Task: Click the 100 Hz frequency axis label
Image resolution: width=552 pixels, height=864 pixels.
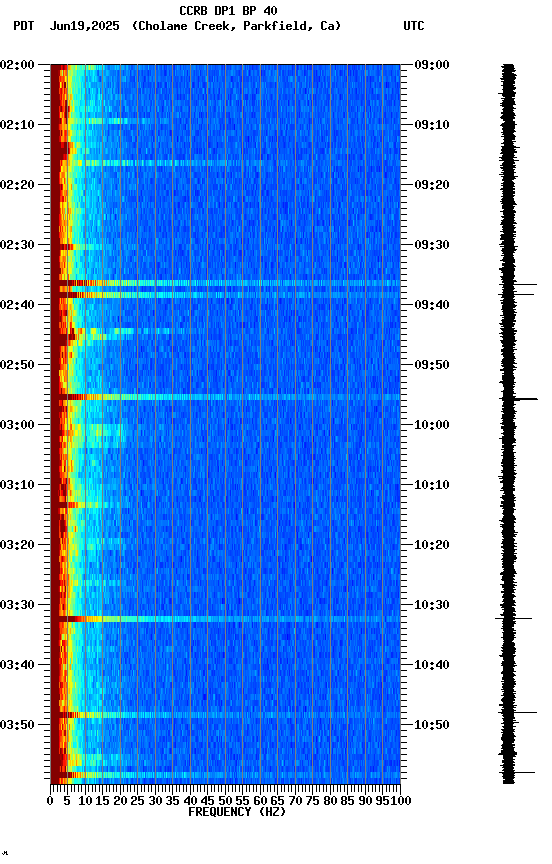Action: [x=401, y=801]
